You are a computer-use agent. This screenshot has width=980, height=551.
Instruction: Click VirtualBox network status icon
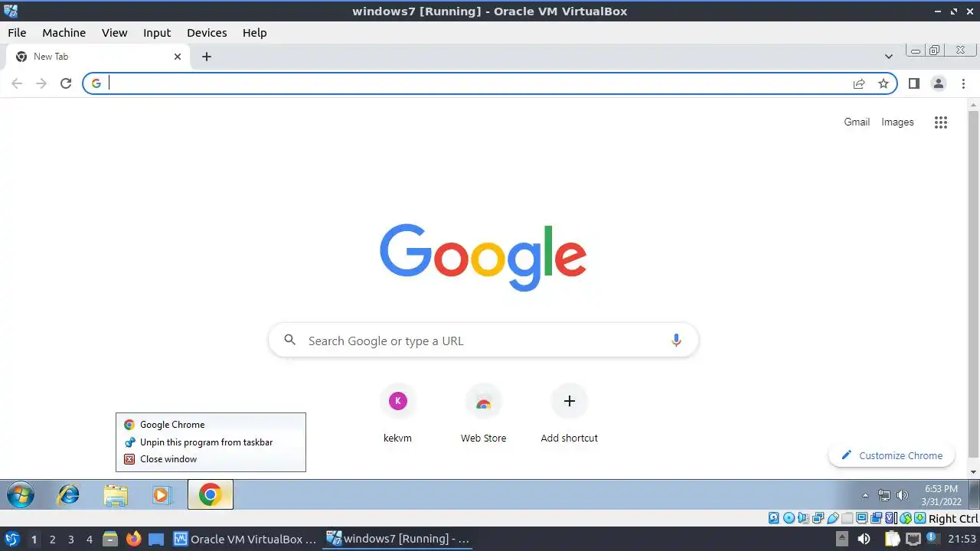pyautogui.click(x=818, y=518)
